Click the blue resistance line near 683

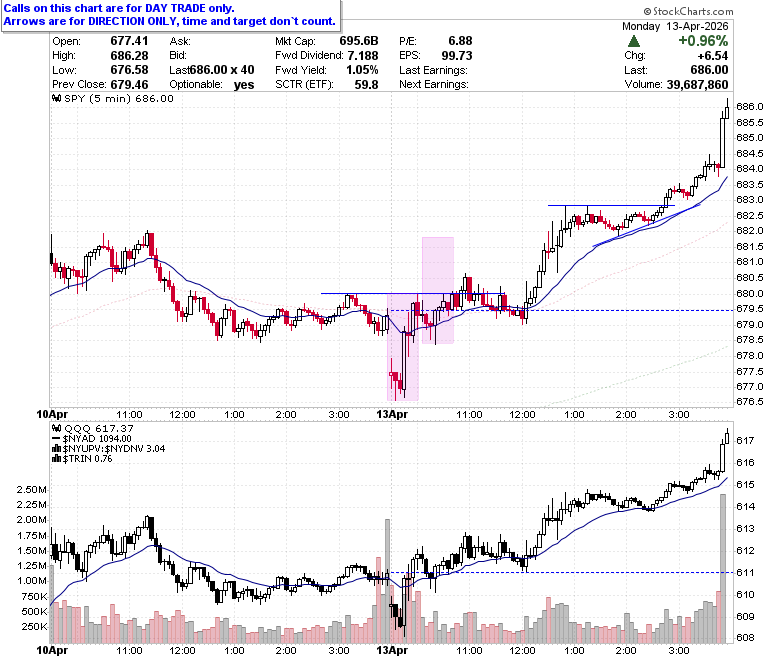[x=611, y=205]
